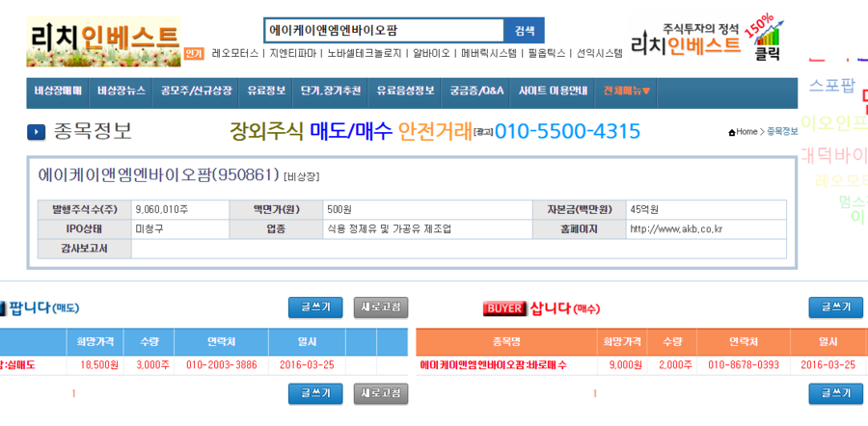Open the 유료정보 menu

click(x=266, y=91)
